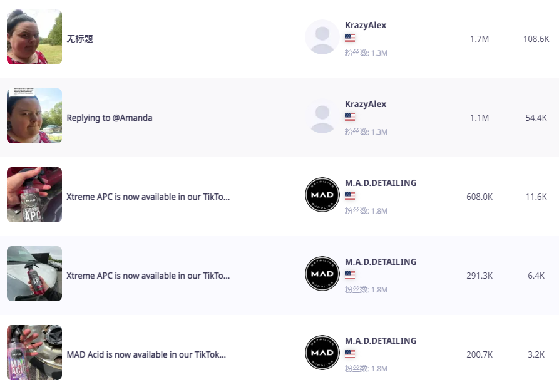Open Xtreme APC thumbnail on car hood
This screenshot has width=559, height=392.
click(x=34, y=274)
